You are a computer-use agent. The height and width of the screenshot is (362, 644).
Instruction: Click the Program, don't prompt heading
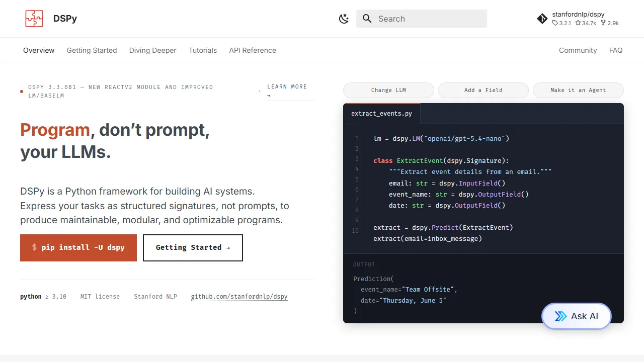coord(115,141)
